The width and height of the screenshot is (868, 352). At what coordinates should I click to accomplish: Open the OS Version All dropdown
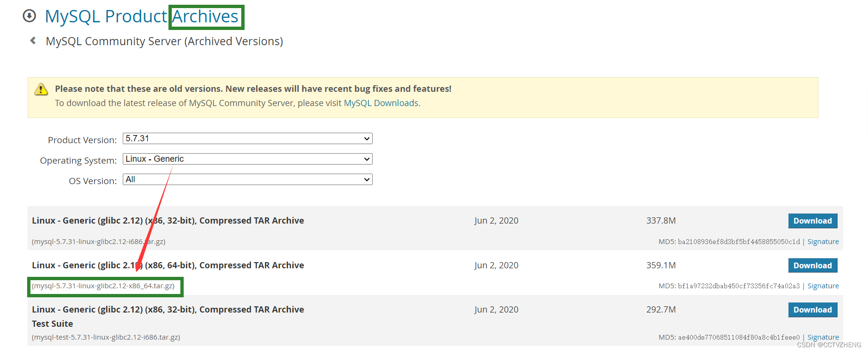click(x=247, y=179)
